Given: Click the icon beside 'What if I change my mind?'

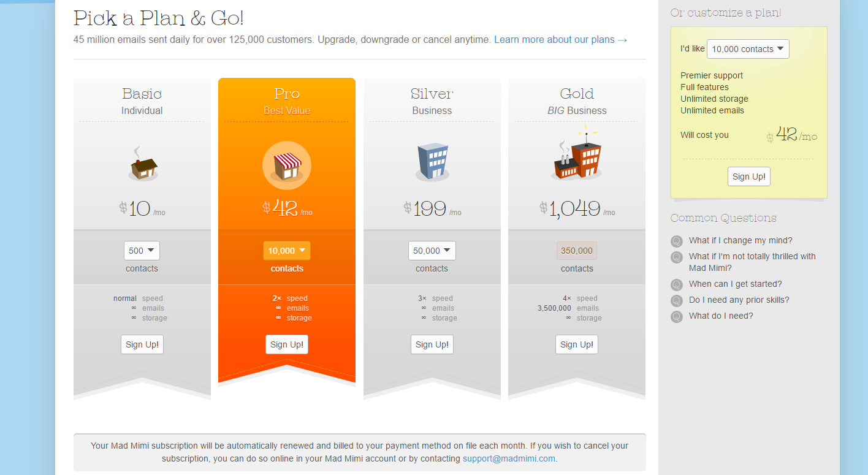Looking at the screenshot, I should coord(677,241).
